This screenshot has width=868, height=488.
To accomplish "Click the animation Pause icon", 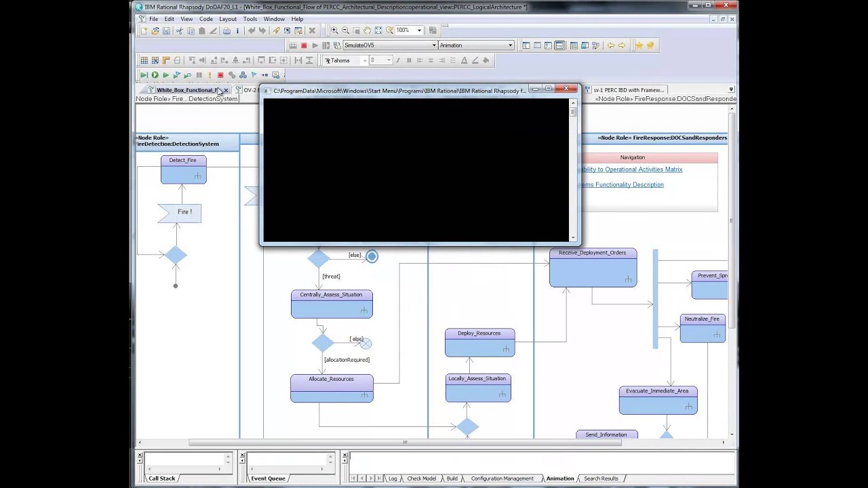I will click(x=199, y=75).
